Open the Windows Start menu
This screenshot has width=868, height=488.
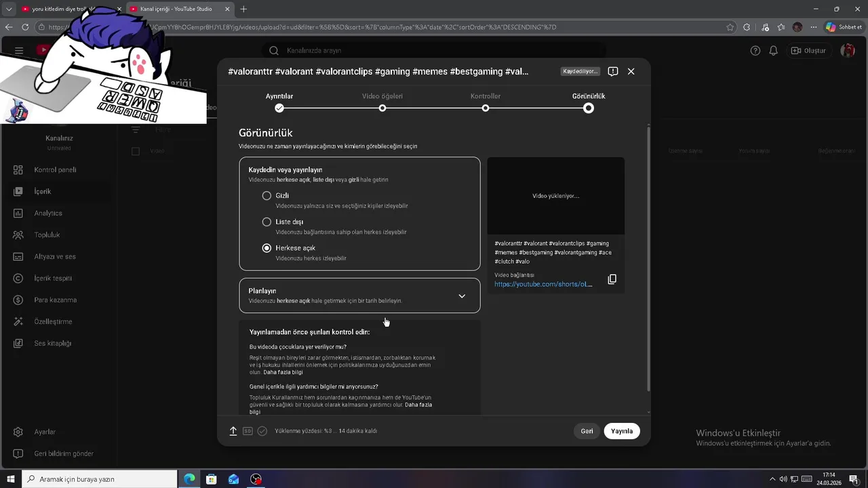click(11, 479)
